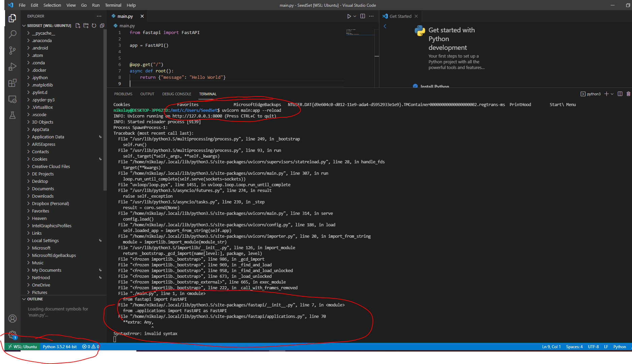Open the File menu
The image size is (632, 364).
(22, 5)
